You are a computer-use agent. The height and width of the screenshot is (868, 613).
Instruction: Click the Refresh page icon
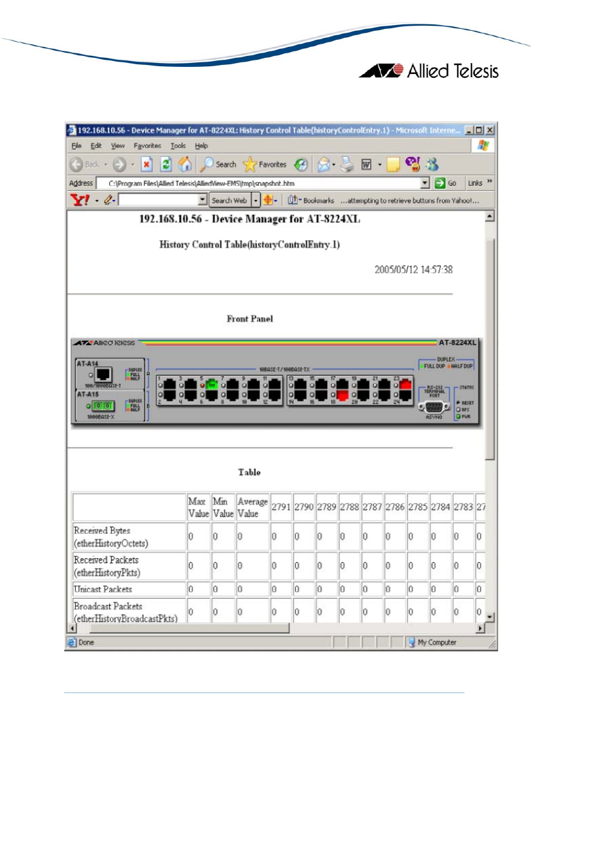pos(166,165)
